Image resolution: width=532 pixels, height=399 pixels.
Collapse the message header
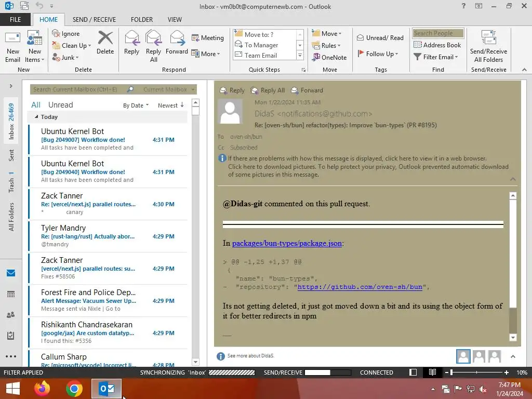513,179
